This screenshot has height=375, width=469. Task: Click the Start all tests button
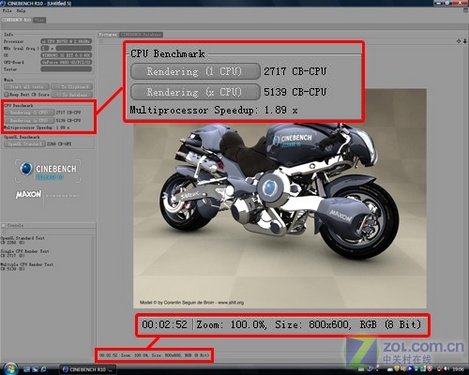click(26, 87)
